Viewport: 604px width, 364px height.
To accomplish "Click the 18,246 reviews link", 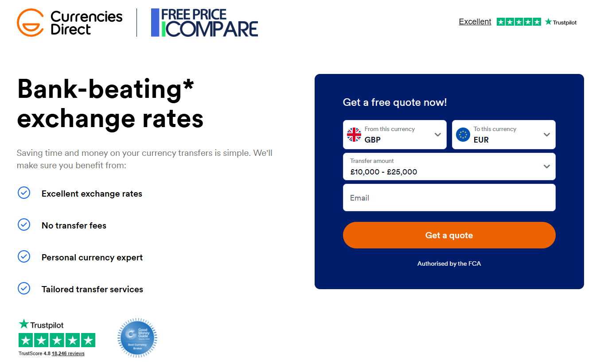I will tap(67, 353).
